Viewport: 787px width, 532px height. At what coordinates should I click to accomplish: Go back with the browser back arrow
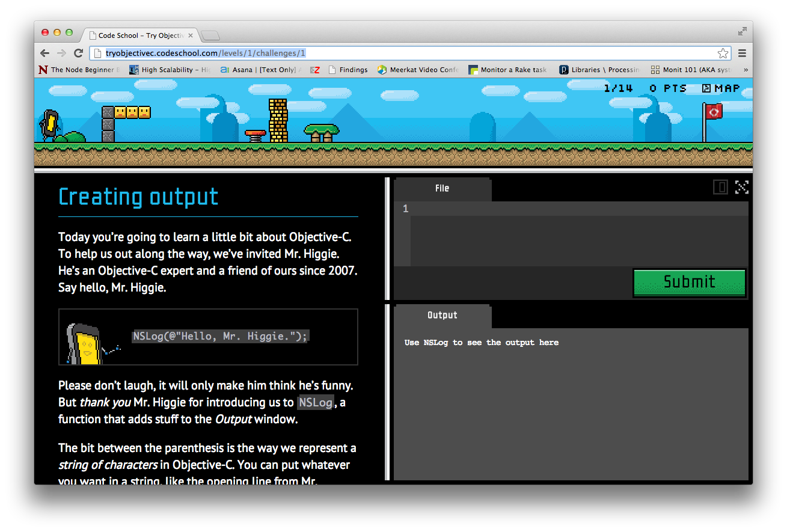(45, 53)
